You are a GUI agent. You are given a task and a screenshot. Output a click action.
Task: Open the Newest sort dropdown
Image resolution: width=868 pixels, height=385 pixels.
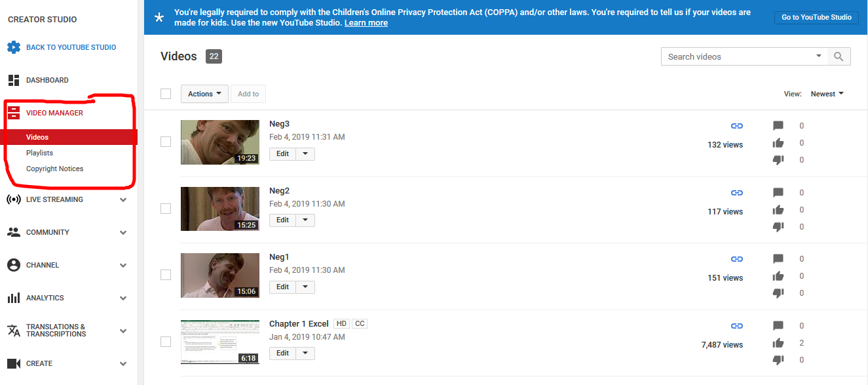point(827,94)
